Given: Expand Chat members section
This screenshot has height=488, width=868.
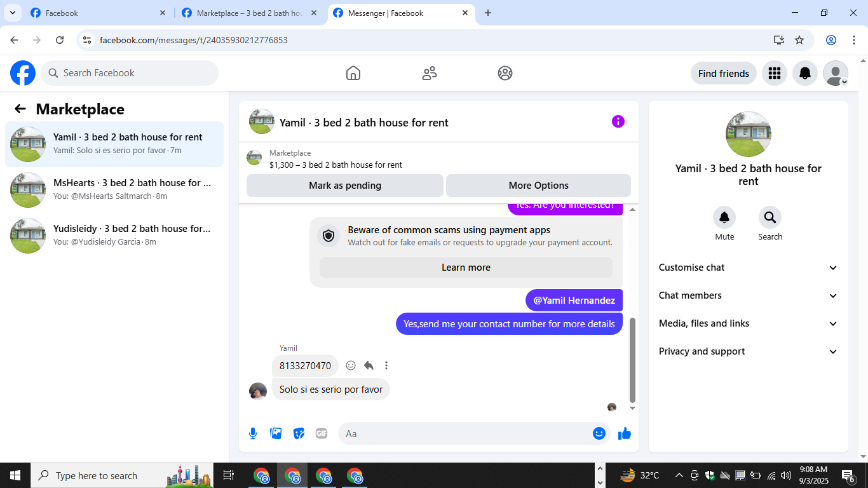Looking at the screenshot, I should tap(749, 295).
